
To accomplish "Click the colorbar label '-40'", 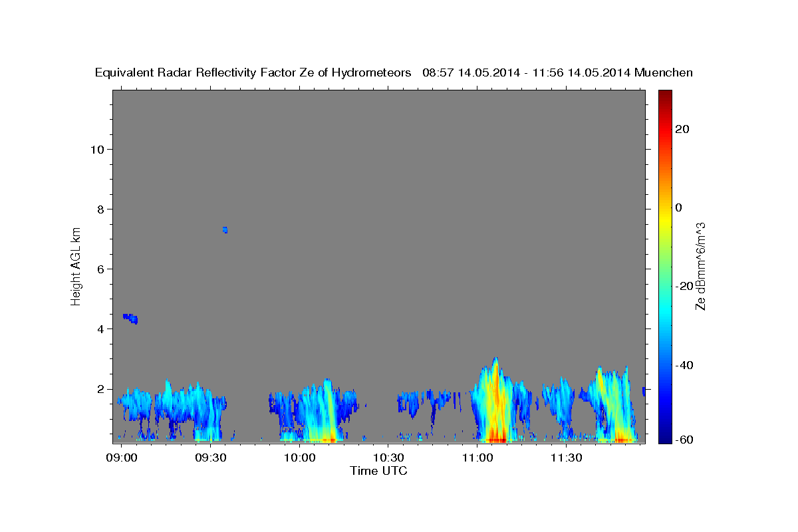I will 683,364.
